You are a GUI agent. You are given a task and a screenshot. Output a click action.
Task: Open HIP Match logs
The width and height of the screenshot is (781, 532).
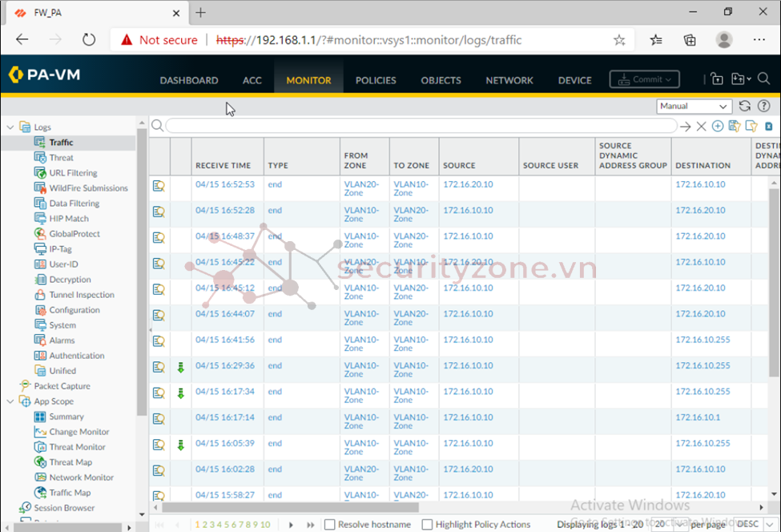point(69,219)
